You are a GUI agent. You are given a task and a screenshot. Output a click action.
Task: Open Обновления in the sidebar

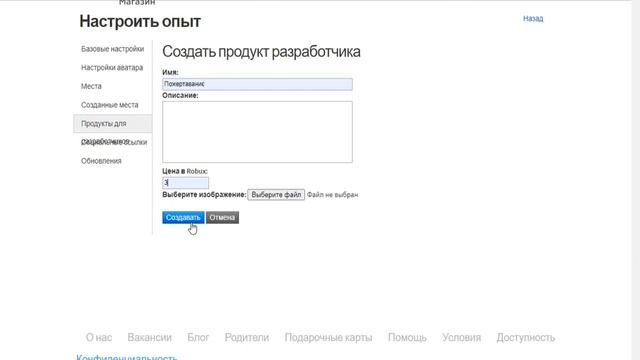pyautogui.click(x=101, y=161)
